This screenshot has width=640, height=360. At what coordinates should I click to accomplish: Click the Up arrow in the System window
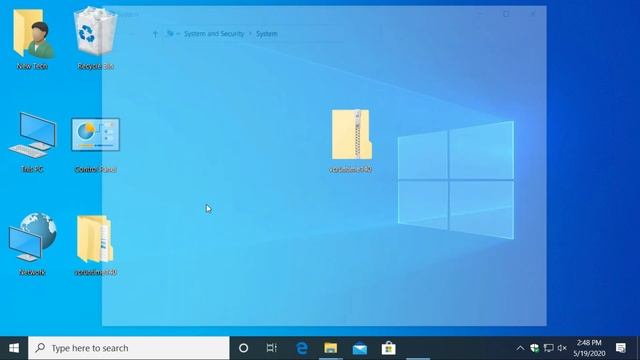(155, 34)
